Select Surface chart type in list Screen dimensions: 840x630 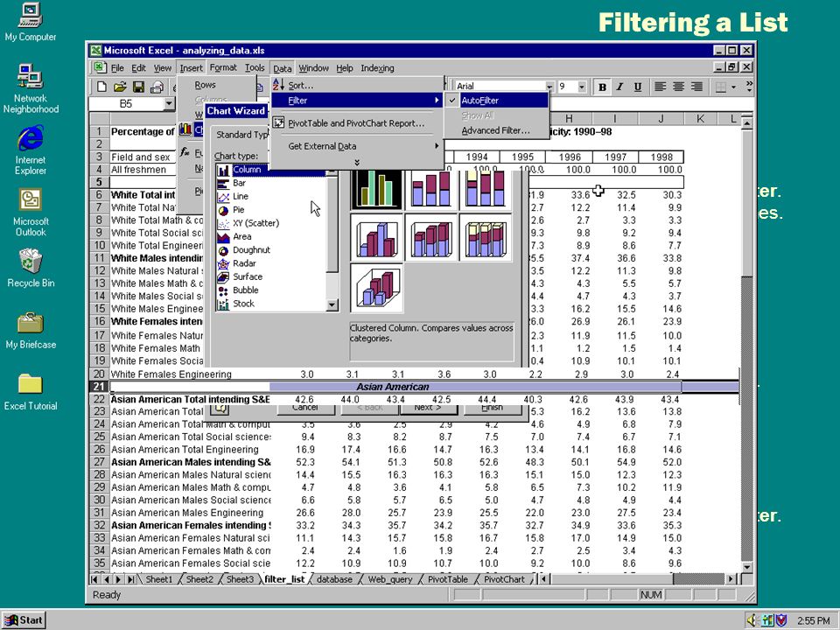(x=247, y=276)
